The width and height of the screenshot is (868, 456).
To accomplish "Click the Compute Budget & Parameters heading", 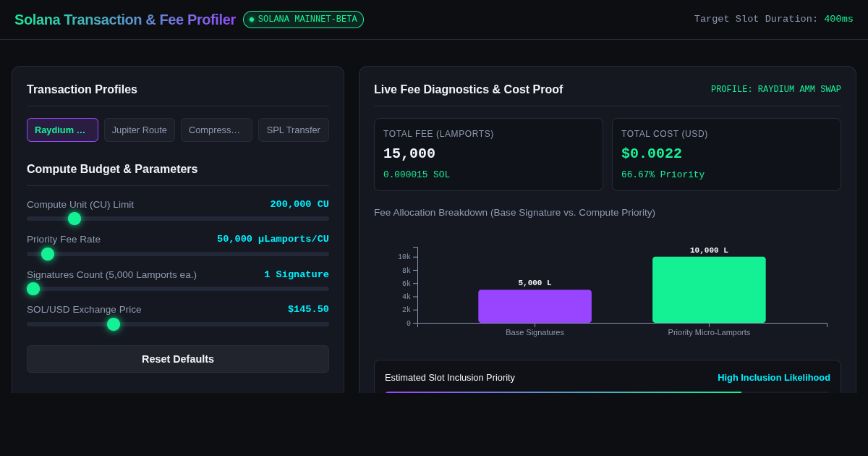I will (x=112, y=169).
